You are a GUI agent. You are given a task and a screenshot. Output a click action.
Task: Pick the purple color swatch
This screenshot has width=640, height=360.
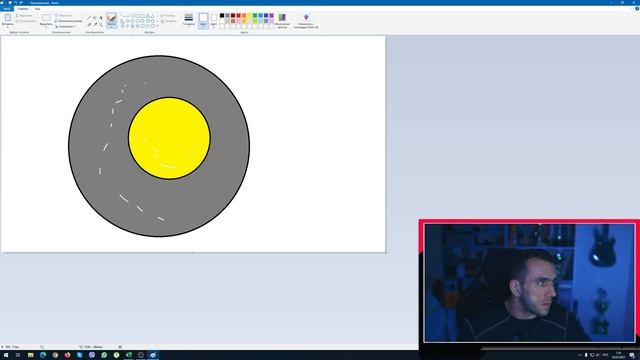[x=271, y=16]
